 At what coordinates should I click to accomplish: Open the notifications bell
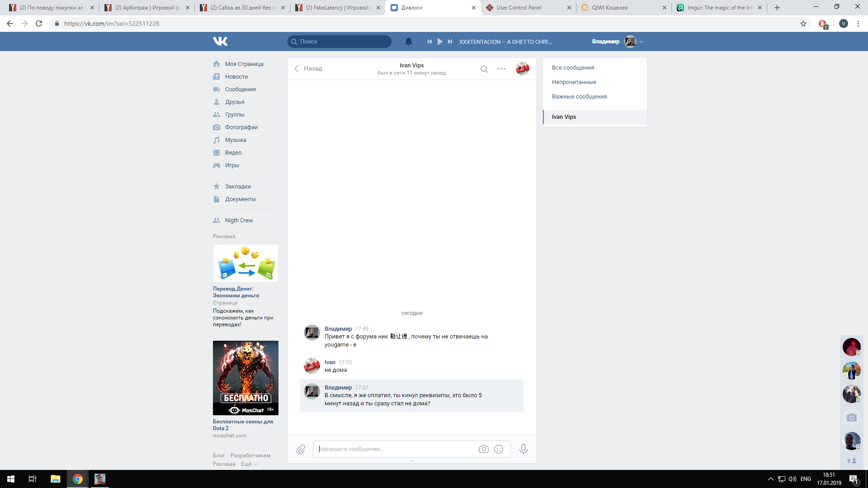point(408,42)
